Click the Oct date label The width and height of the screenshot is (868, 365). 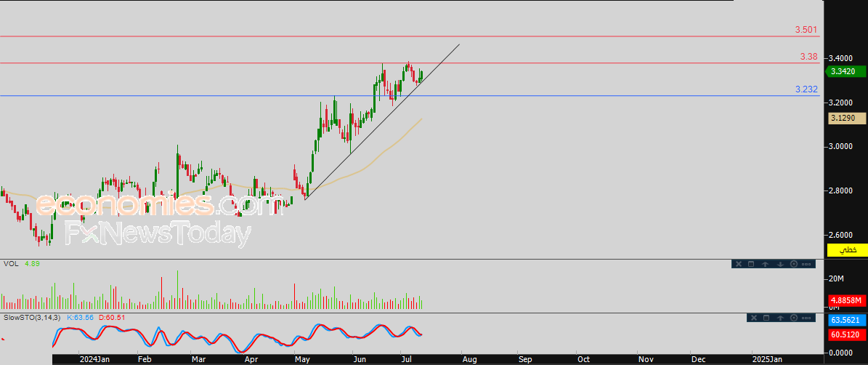pos(583,359)
